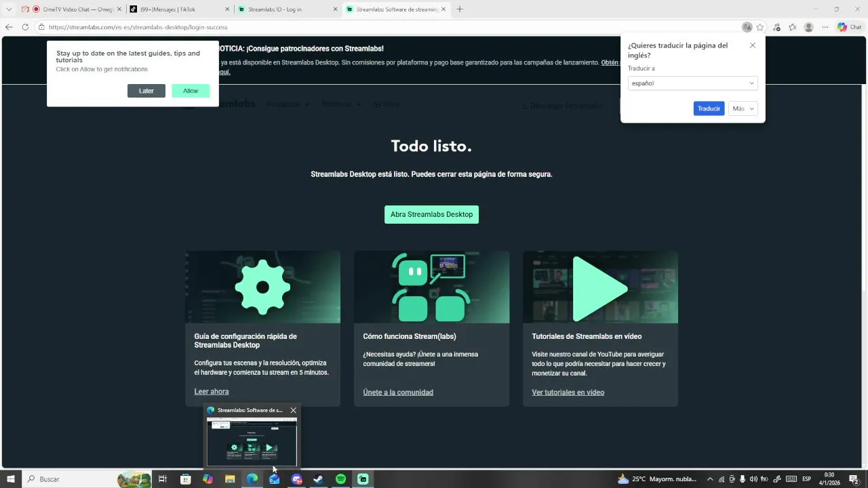Click the Obtén link in the banner
Viewport: 868px width, 488px height.
(x=610, y=62)
